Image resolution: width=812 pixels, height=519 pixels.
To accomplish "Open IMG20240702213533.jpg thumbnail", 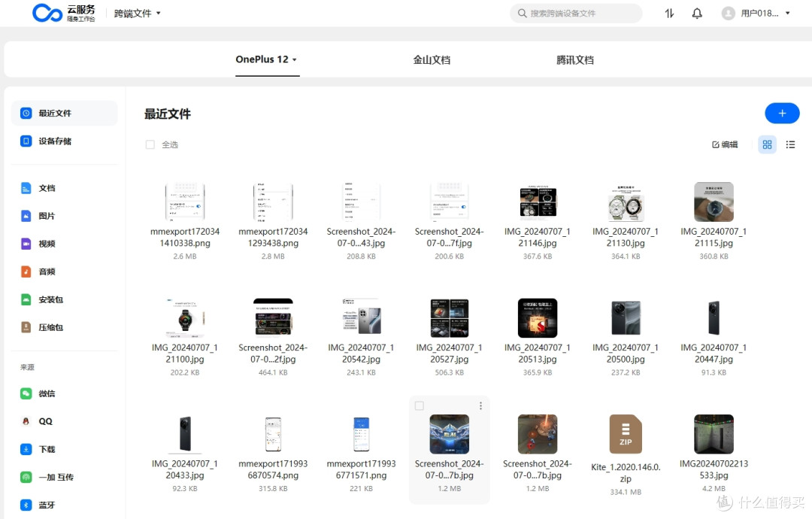I will [x=714, y=434].
